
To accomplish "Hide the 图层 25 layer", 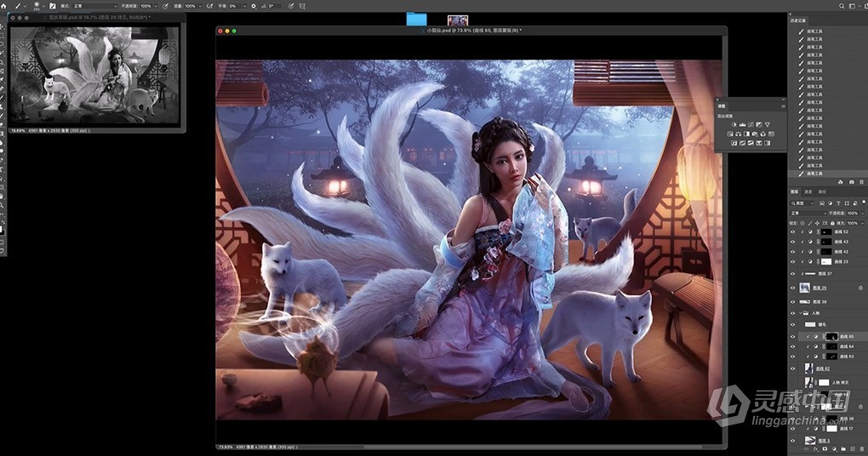I will pyautogui.click(x=793, y=288).
